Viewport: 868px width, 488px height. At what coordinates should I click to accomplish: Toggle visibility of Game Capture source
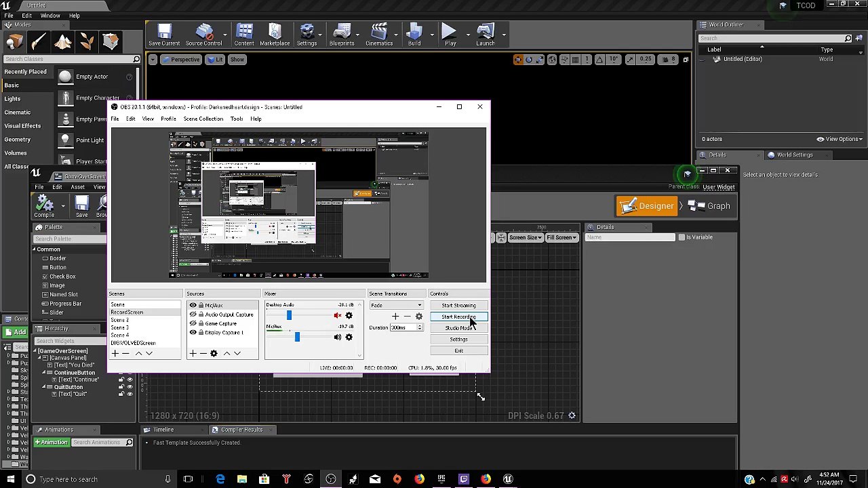point(193,323)
